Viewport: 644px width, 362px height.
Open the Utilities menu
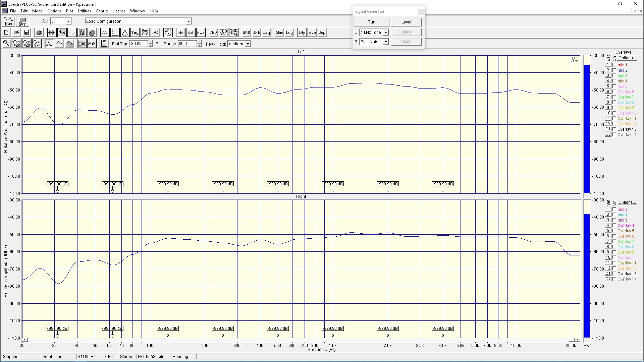point(84,11)
